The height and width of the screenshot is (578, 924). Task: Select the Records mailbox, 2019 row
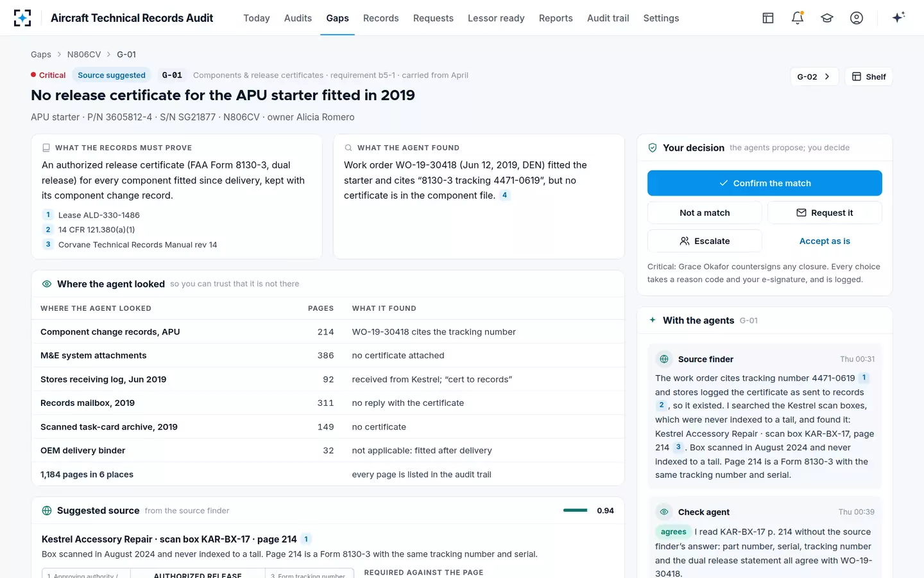tap(328, 403)
